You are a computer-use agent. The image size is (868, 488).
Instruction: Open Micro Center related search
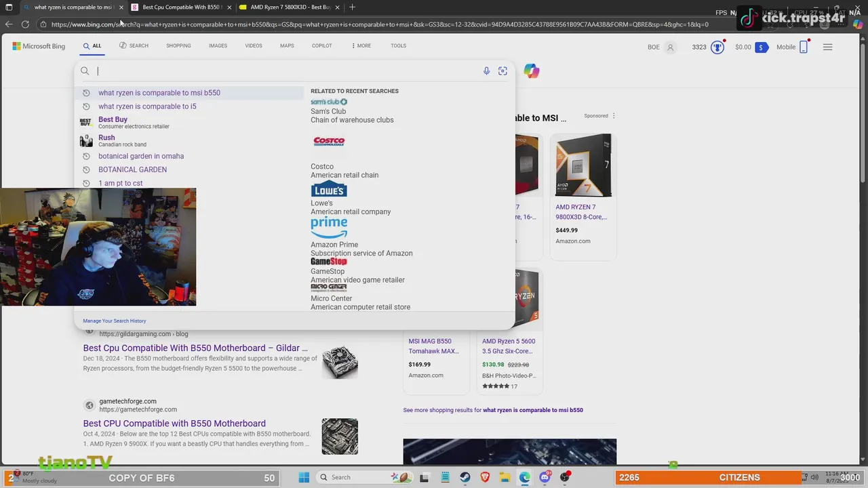[360, 298]
